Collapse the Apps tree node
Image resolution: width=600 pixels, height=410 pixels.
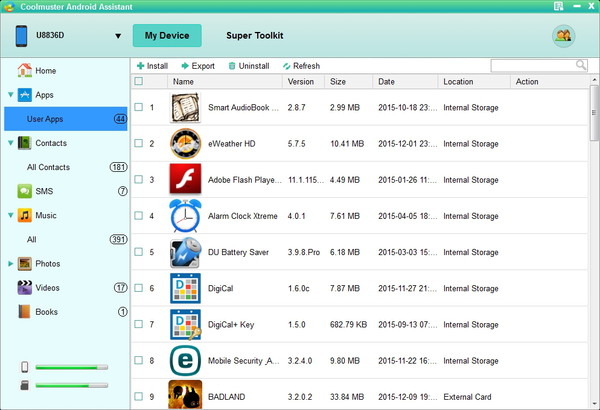[10, 95]
